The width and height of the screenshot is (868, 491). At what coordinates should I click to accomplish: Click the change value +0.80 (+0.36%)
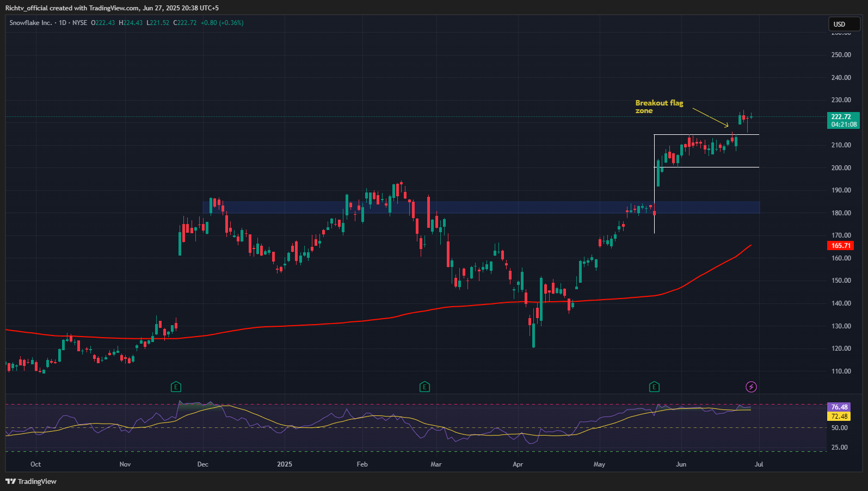[222, 23]
